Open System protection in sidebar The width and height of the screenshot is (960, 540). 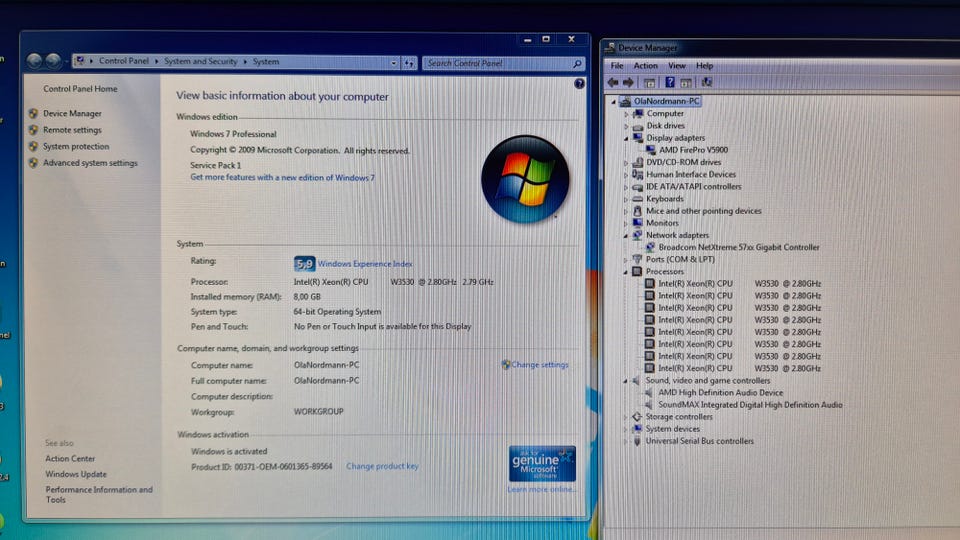[76, 146]
